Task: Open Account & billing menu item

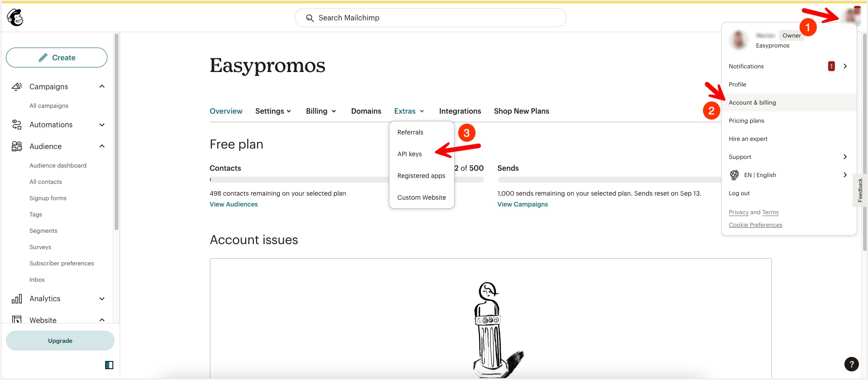Action: click(789, 102)
